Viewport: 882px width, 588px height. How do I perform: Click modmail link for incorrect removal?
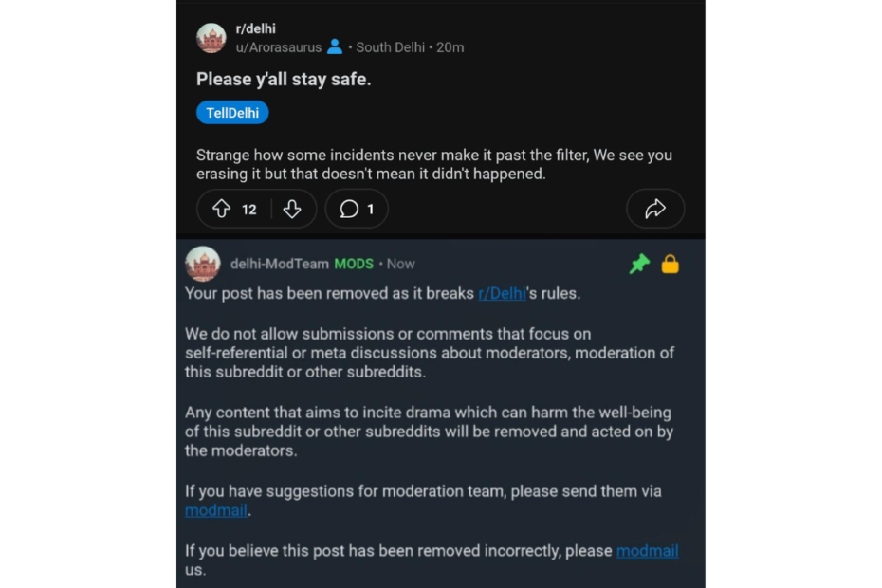[647, 551]
